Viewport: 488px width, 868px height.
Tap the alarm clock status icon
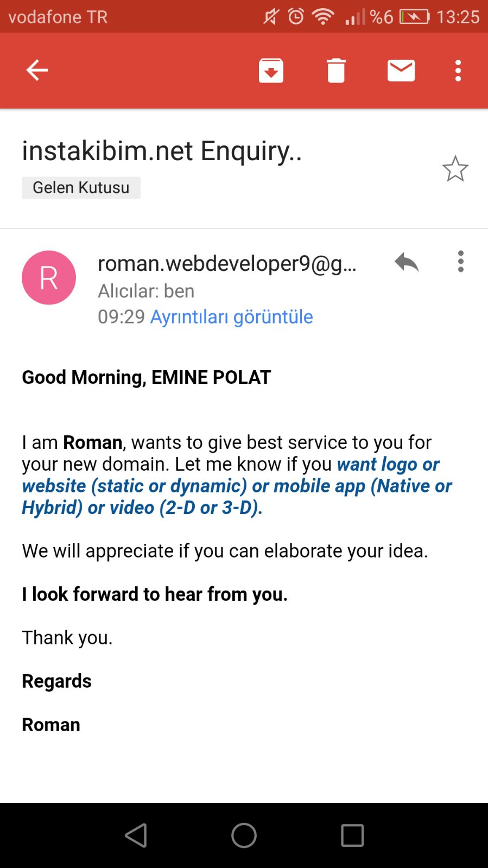click(296, 16)
